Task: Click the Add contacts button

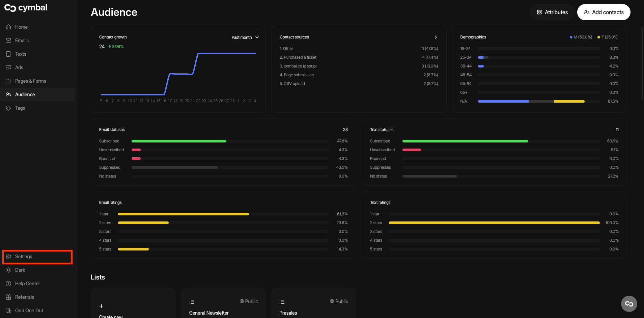Action: coord(604,12)
